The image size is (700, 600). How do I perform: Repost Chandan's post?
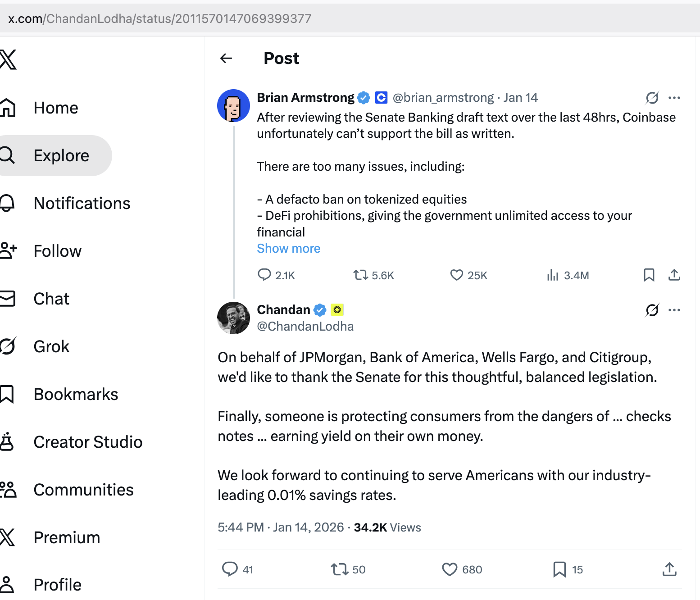pyautogui.click(x=340, y=569)
